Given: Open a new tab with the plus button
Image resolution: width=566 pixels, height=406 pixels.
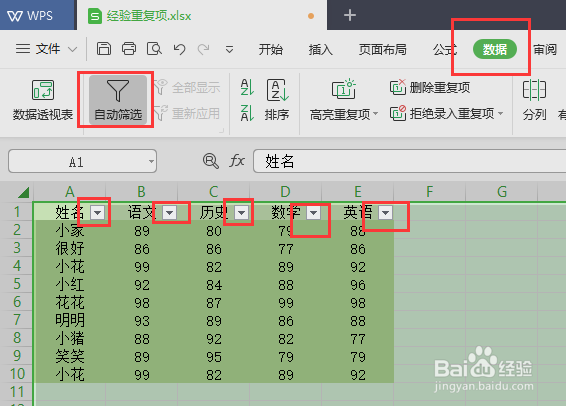Looking at the screenshot, I should tap(349, 15).
